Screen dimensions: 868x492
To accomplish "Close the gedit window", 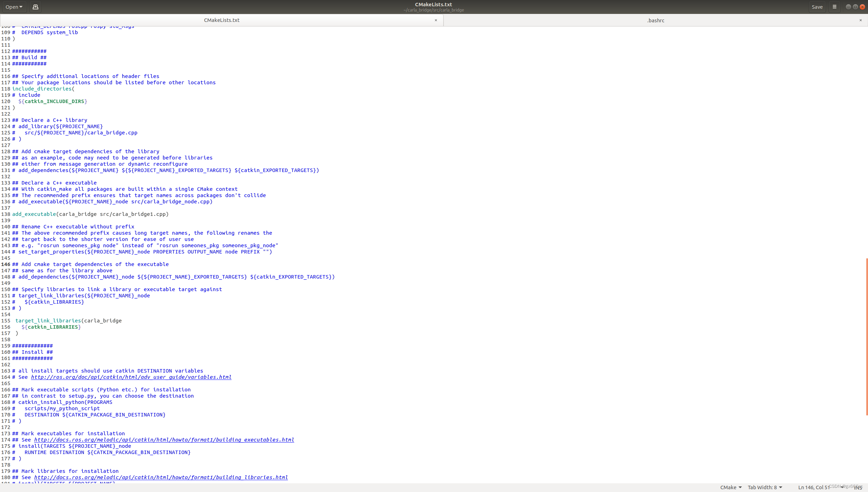I will (x=862, y=7).
